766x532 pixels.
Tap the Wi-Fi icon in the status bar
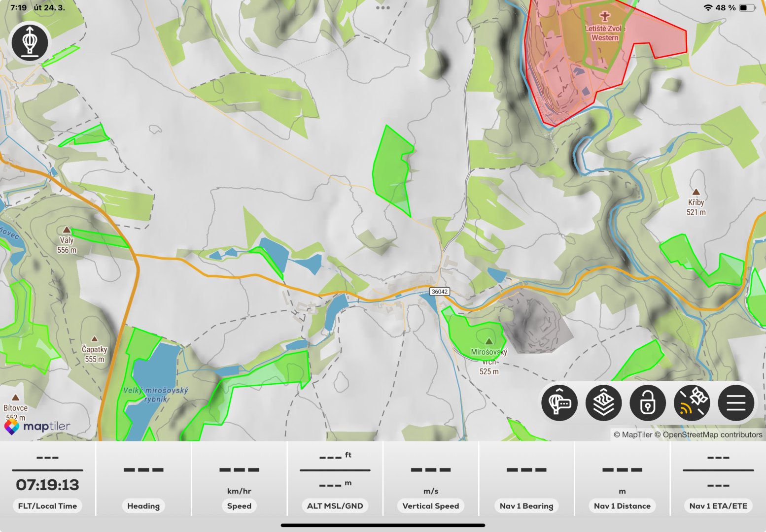pyautogui.click(x=708, y=7)
